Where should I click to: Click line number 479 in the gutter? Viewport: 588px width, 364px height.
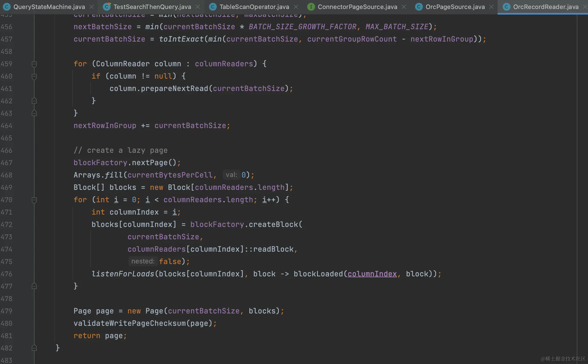point(7,311)
